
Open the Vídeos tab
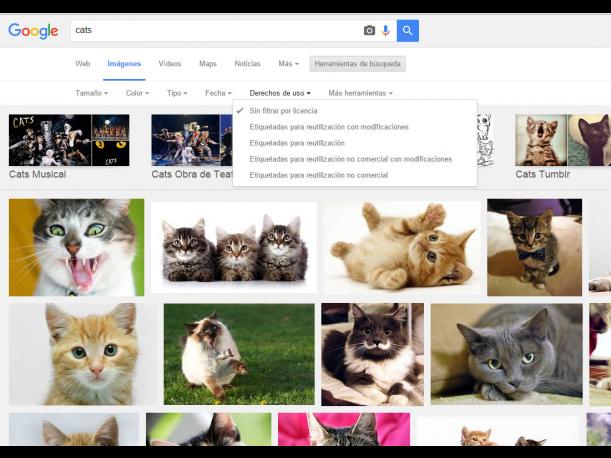(170, 64)
